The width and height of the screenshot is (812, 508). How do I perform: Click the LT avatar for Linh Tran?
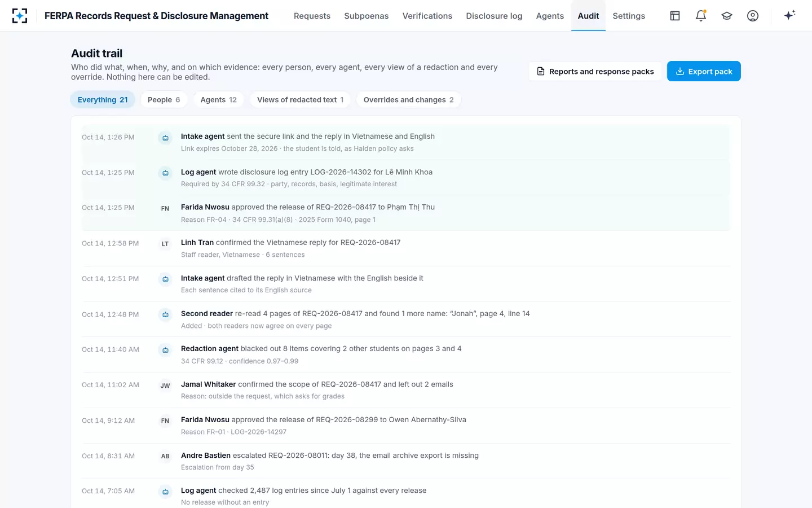click(165, 244)
